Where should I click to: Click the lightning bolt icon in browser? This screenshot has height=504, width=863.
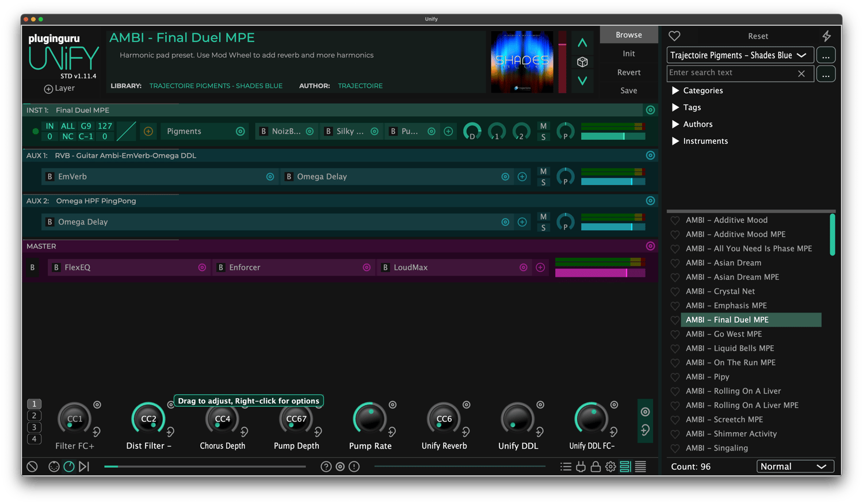[x=826, y=36]
